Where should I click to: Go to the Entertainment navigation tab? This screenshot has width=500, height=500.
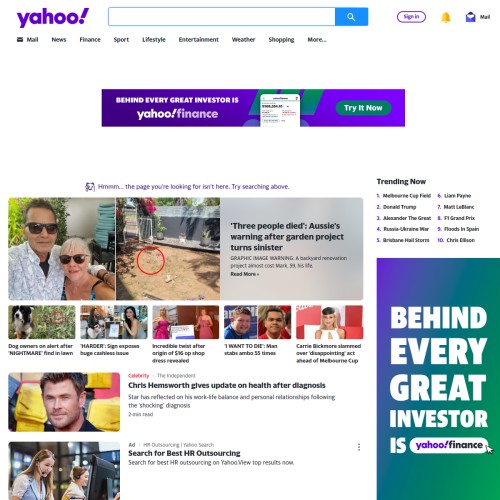tap(199, 40)
